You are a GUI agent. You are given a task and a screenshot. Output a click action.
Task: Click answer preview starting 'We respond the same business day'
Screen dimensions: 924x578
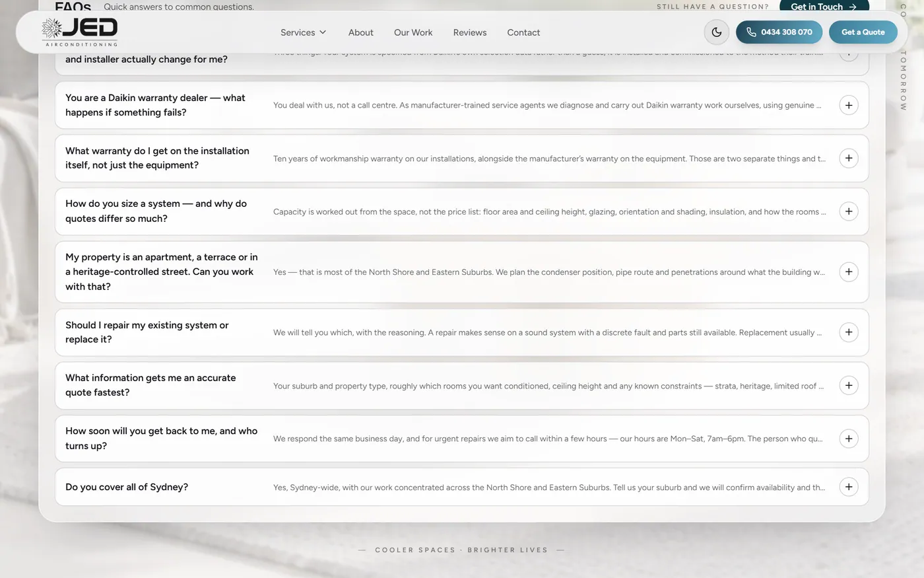click(x=548, y=439)
